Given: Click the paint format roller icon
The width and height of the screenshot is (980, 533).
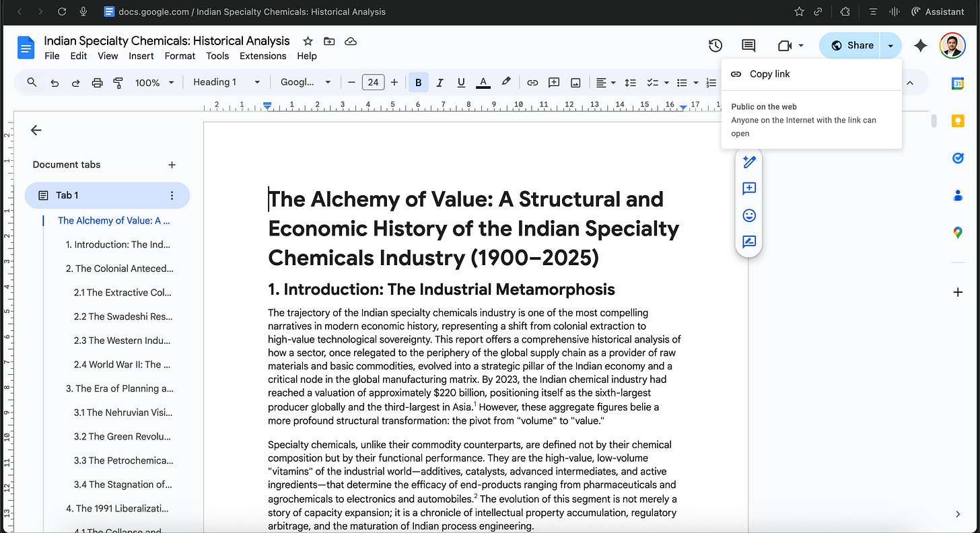Looking at the screenshot, I should [118, 82].
